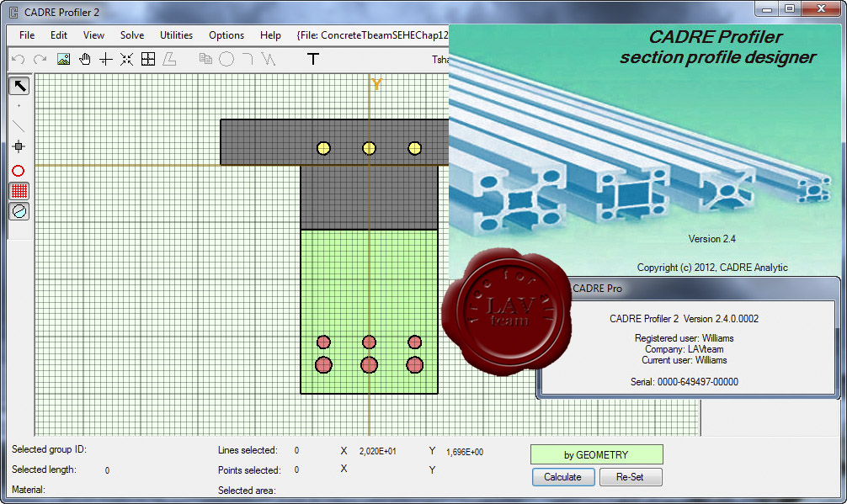Click the 'Points selected:' label
The image size is (847, 504).
(x=249, y=470)
